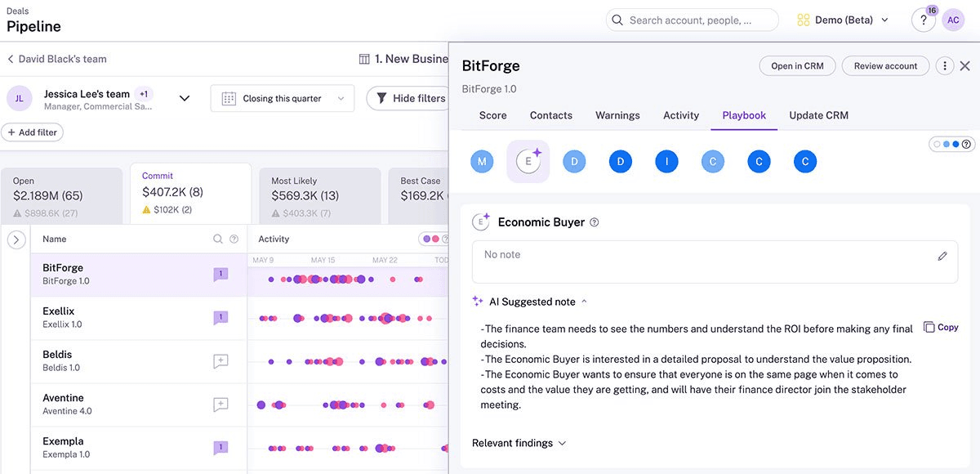980x474 pixels.
Task: Open the Closing this quarter dropdown
Action: coord(283,98)
